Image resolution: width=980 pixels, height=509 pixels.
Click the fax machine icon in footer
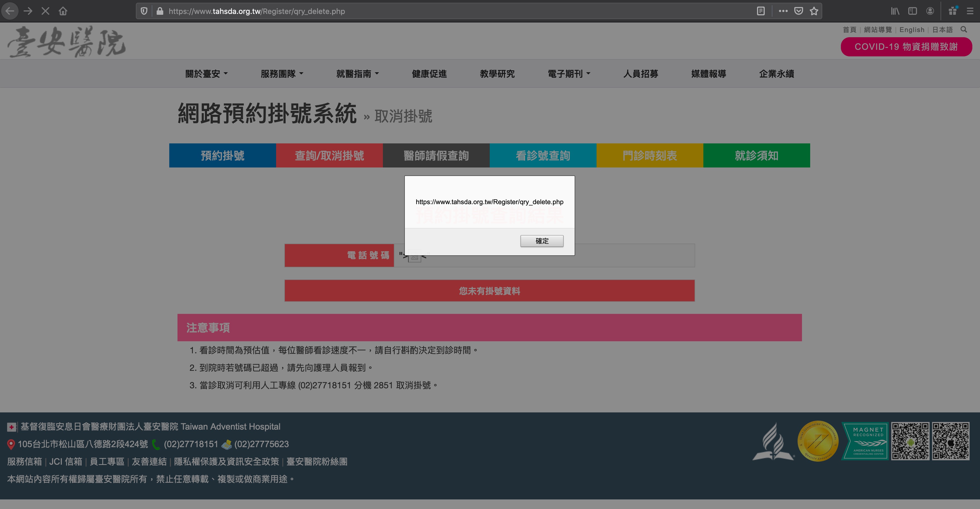coord(226,444)
